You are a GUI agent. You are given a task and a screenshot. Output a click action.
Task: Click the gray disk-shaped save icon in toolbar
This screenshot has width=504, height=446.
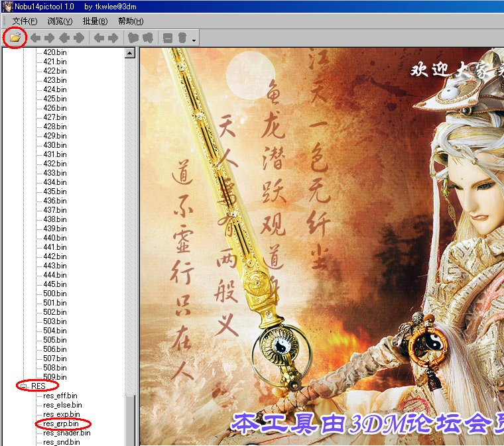tap(168, 38)
